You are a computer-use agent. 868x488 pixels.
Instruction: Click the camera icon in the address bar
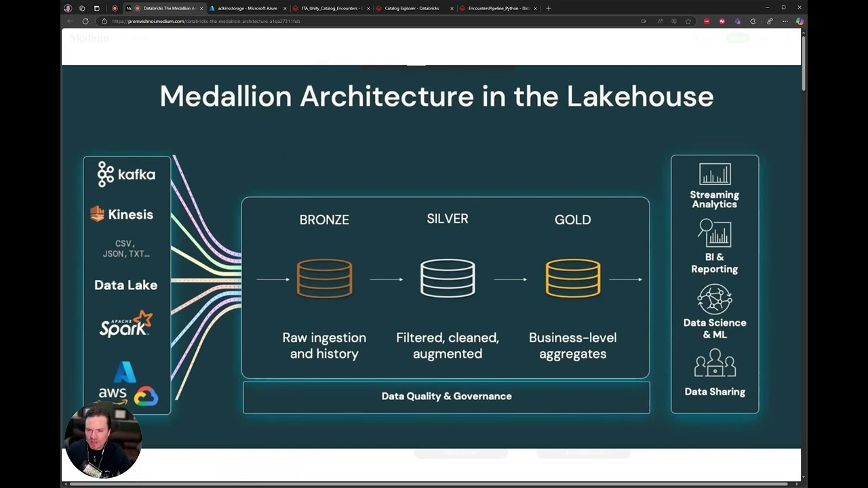click(x=644, y=21)
